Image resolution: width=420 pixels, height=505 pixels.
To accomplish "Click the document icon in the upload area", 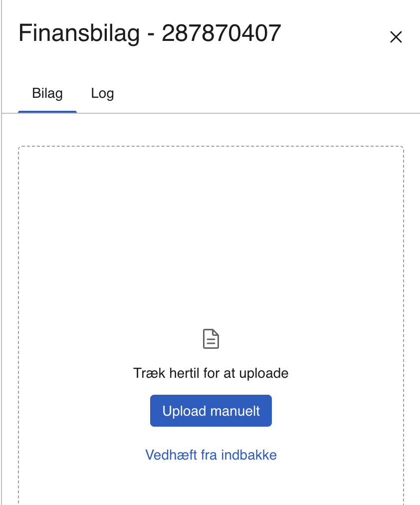I will 211,339.
